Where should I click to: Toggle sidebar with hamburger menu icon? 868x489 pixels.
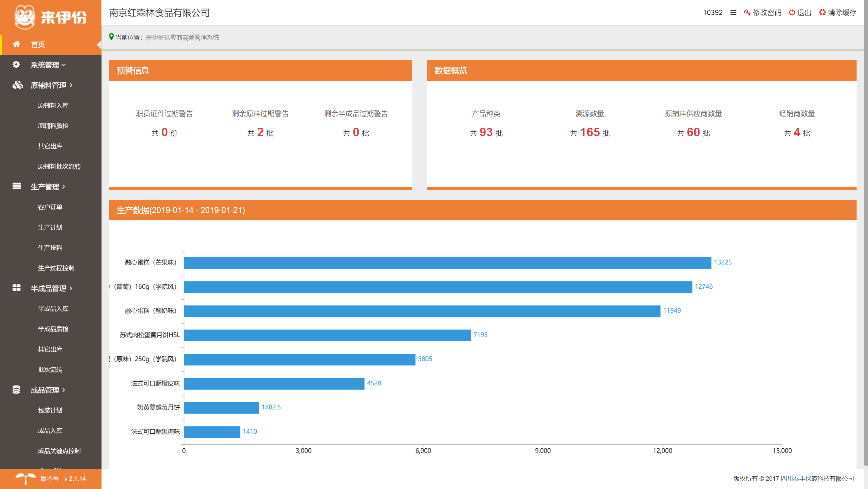click(733, 12)
